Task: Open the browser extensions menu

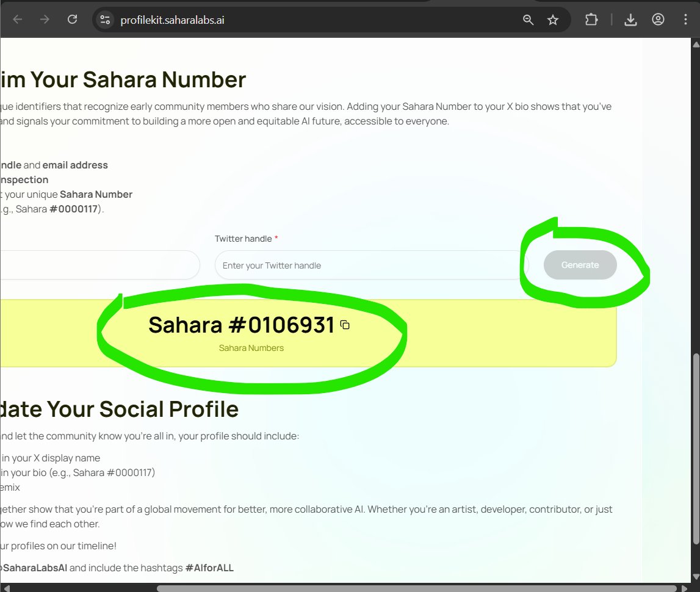Action: point(591,20)
